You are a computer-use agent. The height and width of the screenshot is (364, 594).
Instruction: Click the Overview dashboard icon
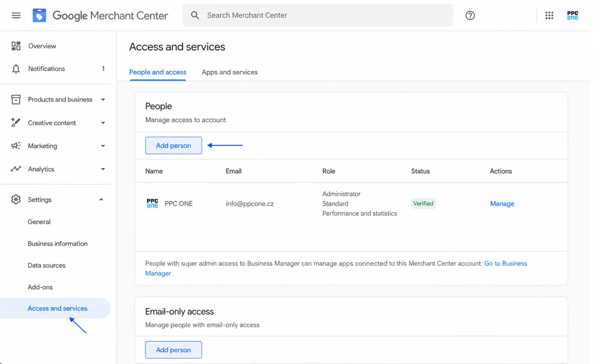pyautogui.click(x=16, y=46)
